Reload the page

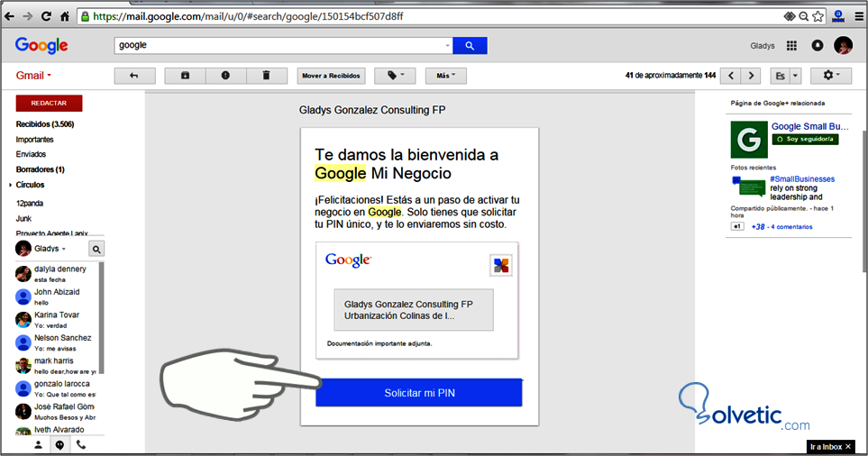47,16
